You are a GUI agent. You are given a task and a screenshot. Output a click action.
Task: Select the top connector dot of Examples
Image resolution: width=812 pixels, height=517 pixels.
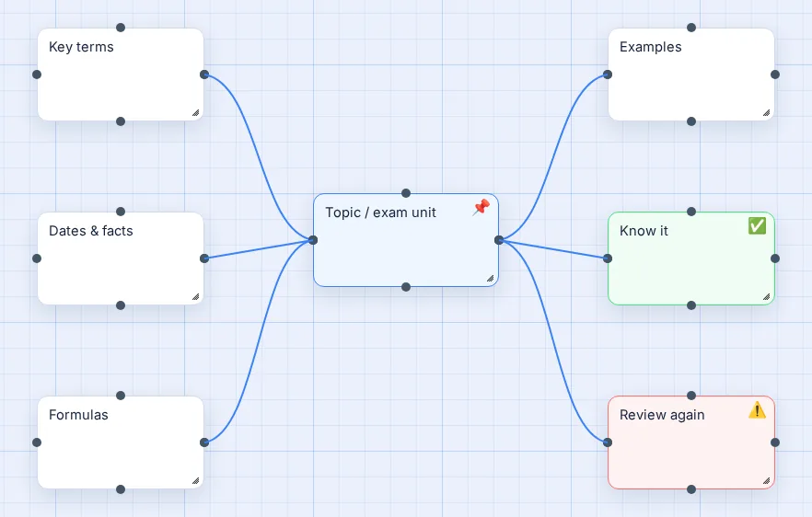[x=691, y=28]
